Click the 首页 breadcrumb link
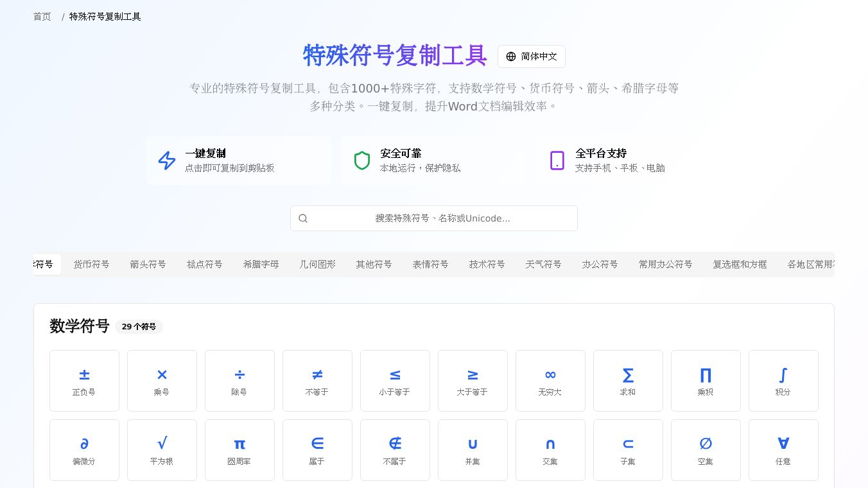The image size is (868, 488). click(x=42, y=17)
